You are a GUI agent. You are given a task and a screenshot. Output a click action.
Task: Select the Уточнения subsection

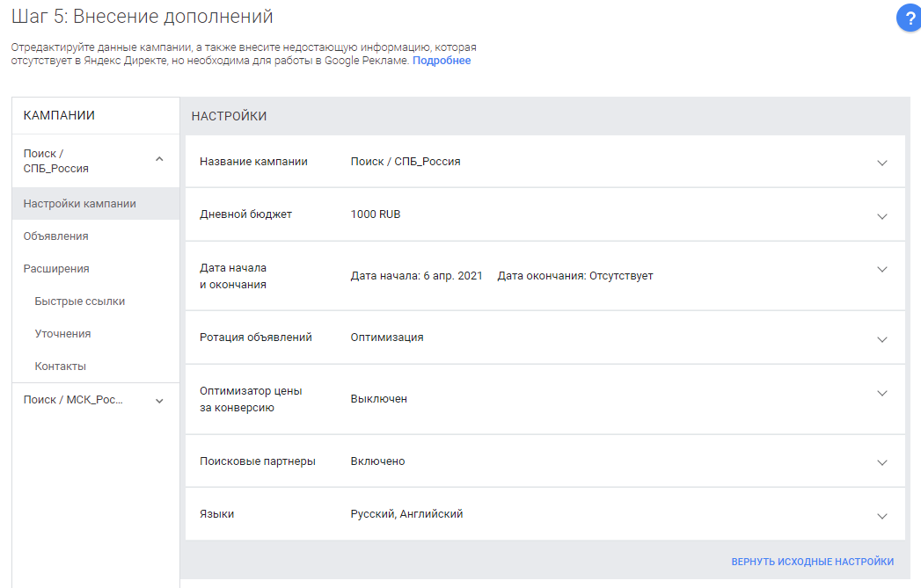coord(62,333)
